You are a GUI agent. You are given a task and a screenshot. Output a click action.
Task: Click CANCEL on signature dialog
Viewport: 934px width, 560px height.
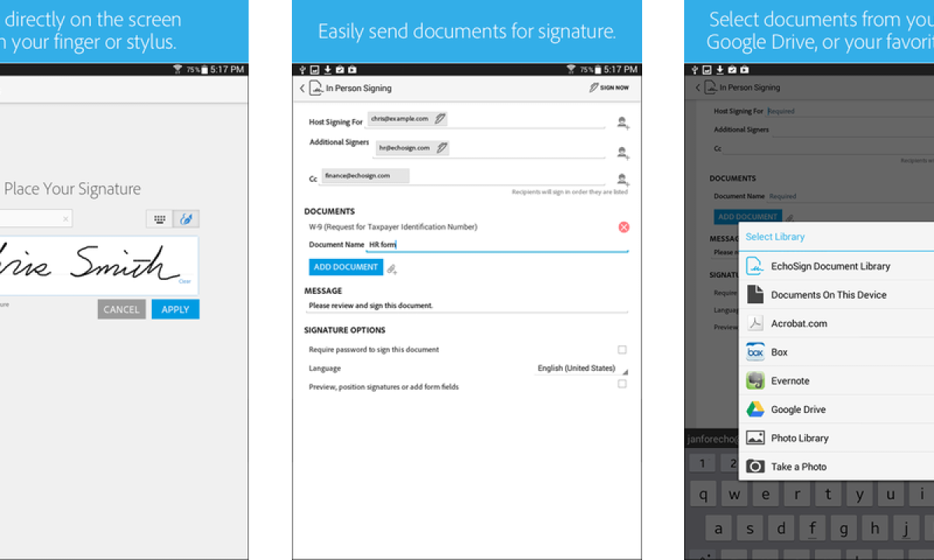121,310
